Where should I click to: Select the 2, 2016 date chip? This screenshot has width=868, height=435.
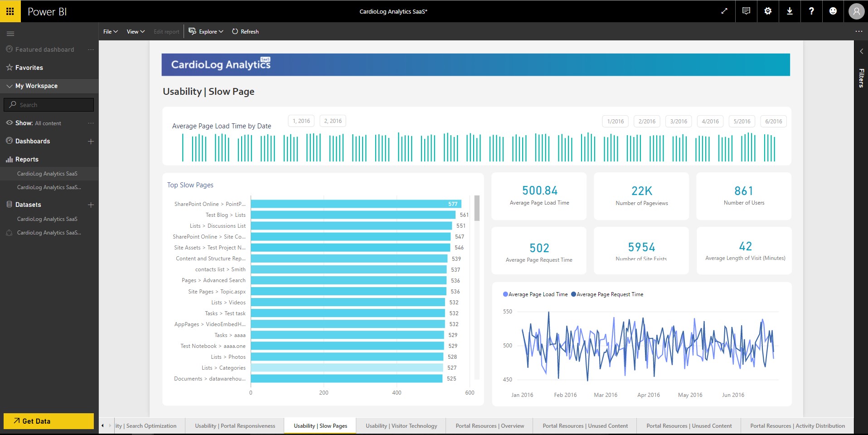333,121
